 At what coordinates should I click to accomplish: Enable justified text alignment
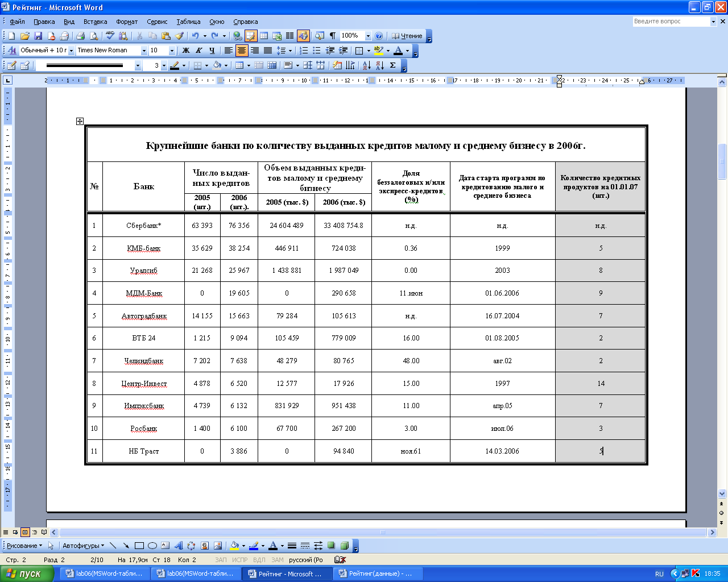(x=267, y=51)
